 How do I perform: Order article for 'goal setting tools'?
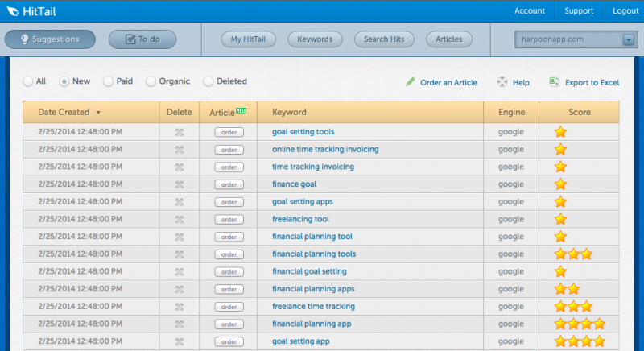[229, 132]
